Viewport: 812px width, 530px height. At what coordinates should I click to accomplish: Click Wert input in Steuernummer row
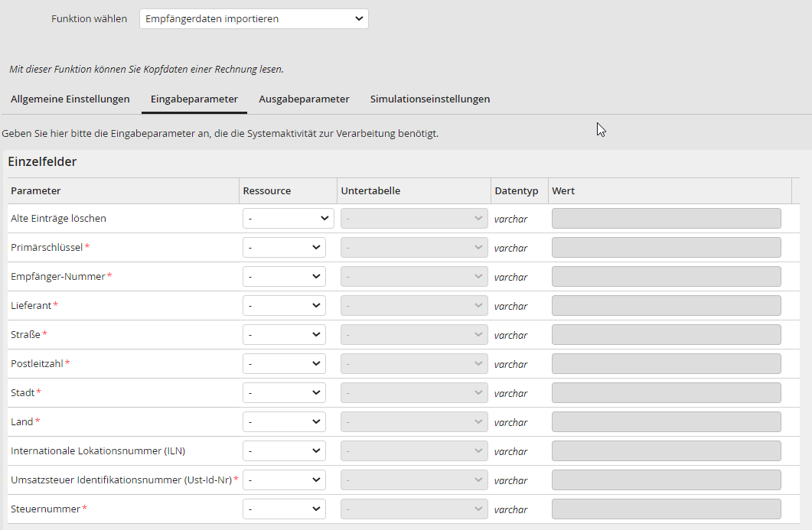[x=666, y=509]
